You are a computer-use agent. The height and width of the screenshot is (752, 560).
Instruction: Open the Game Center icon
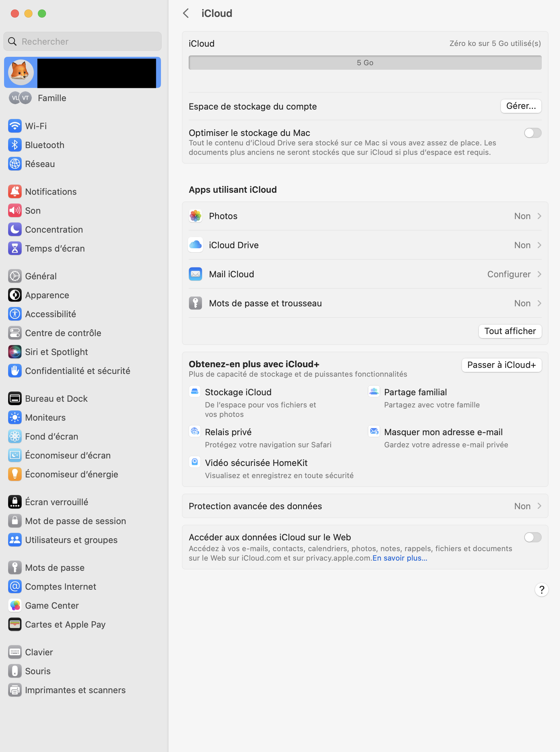[x=15, y=606]
